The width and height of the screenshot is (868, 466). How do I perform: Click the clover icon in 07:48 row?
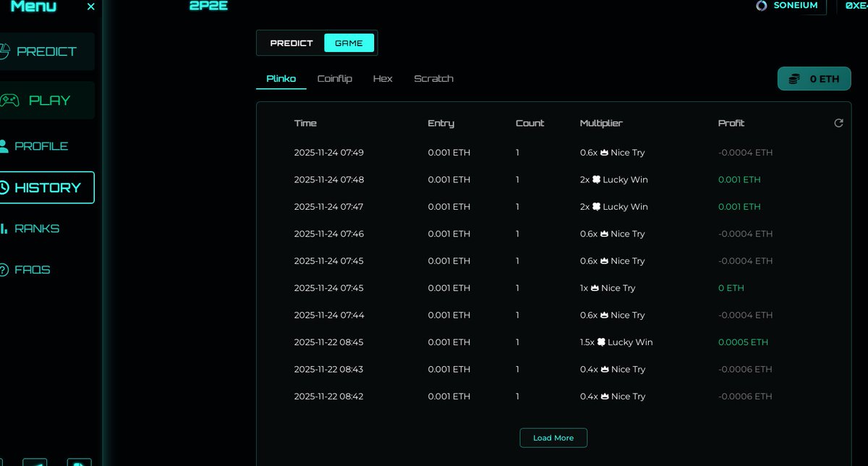point(597,179)
